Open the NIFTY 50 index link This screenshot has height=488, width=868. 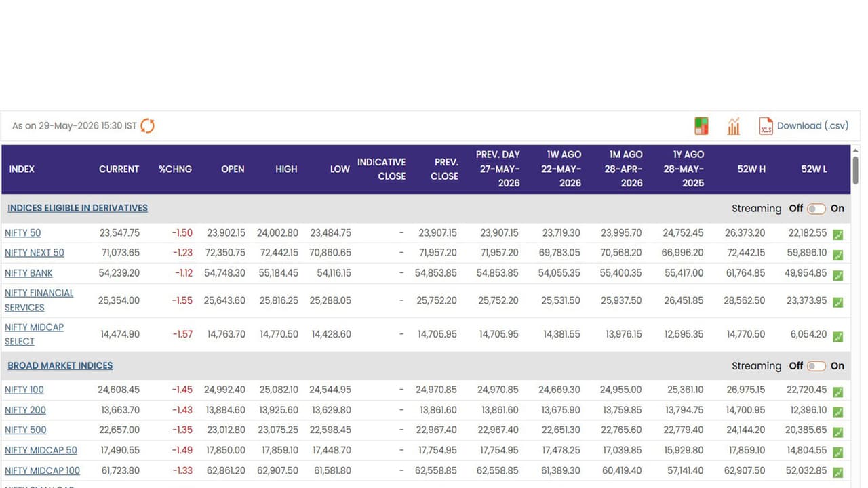click(x=22, y=233)
